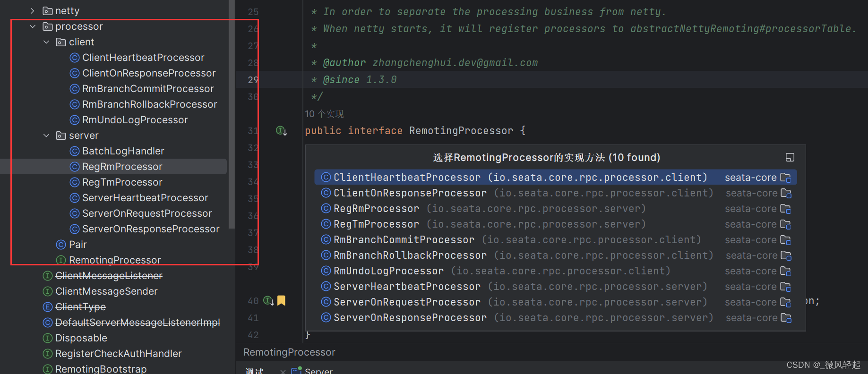868x374 pixels.
Task: Click seata-core module icon for ClientHeartbeatProcessor row
Action: click(785, 178)
